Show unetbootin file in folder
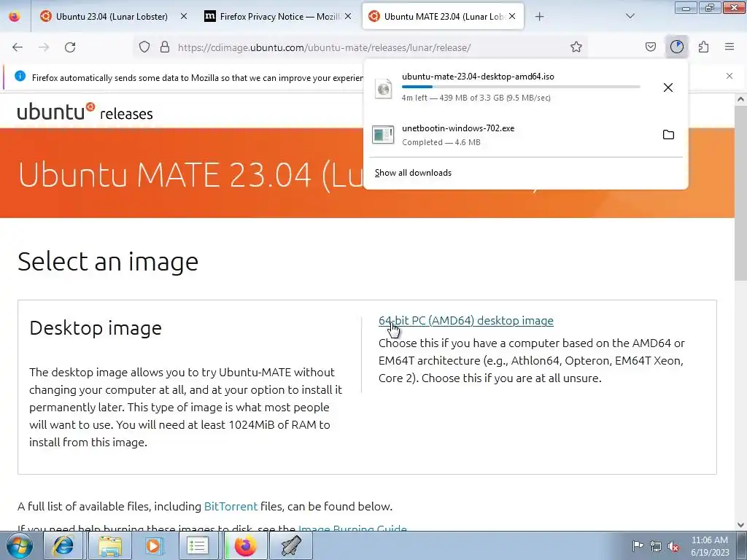 [668, 135]
